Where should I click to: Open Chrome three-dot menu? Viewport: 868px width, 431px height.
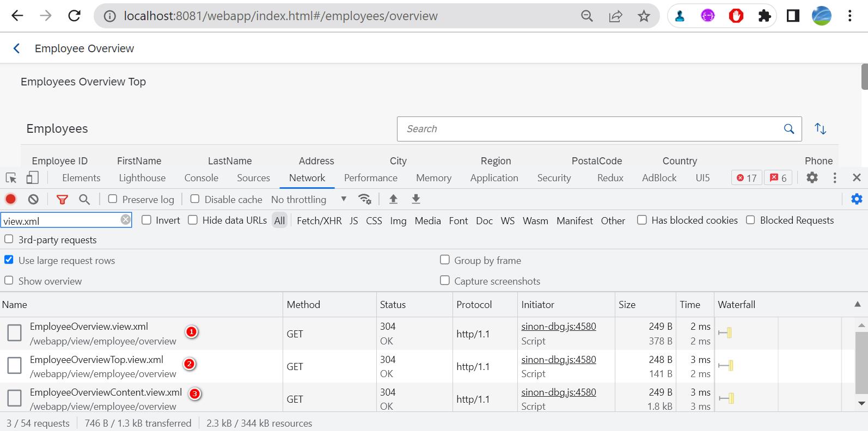click(x=849, y=16)
